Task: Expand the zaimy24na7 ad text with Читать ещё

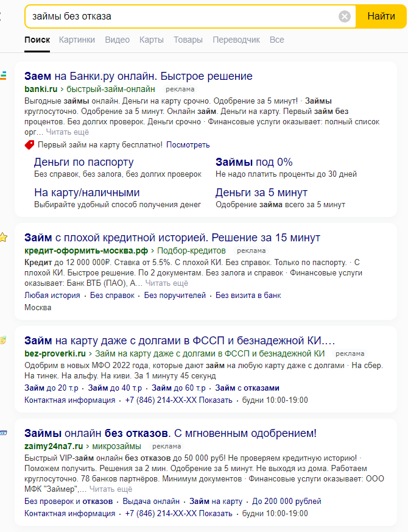Action: pos(111,489)
